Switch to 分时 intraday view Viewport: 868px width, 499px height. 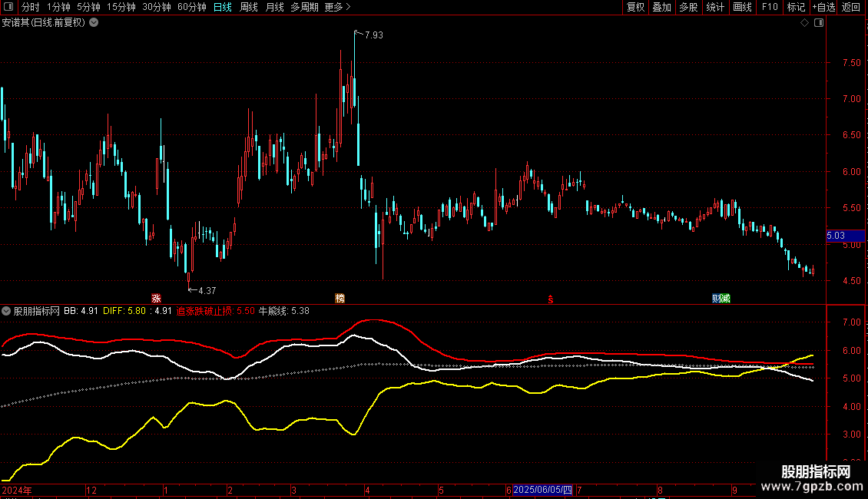click(x=30, y=7)
